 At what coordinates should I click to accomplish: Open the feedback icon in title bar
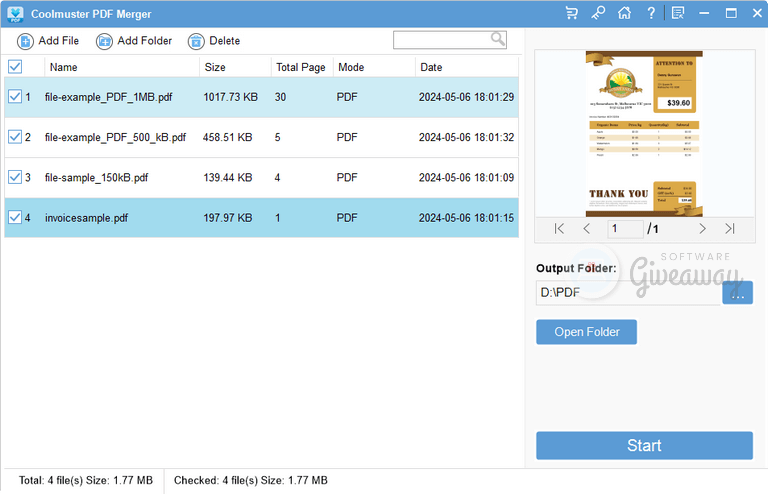tap(678, 13)
